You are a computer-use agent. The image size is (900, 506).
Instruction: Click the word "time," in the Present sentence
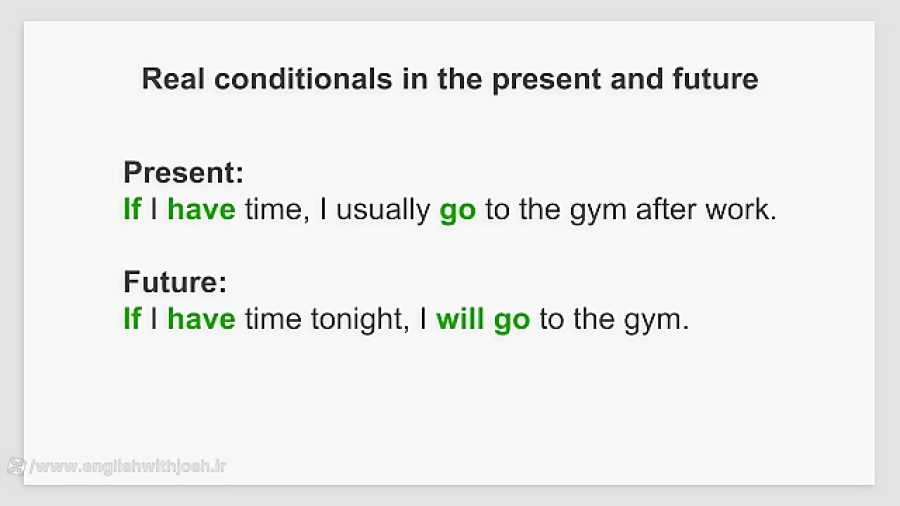pos(277,210)
